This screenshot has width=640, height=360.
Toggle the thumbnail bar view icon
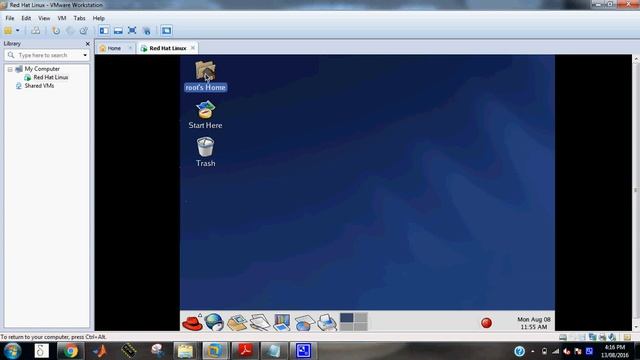(118, 31)
